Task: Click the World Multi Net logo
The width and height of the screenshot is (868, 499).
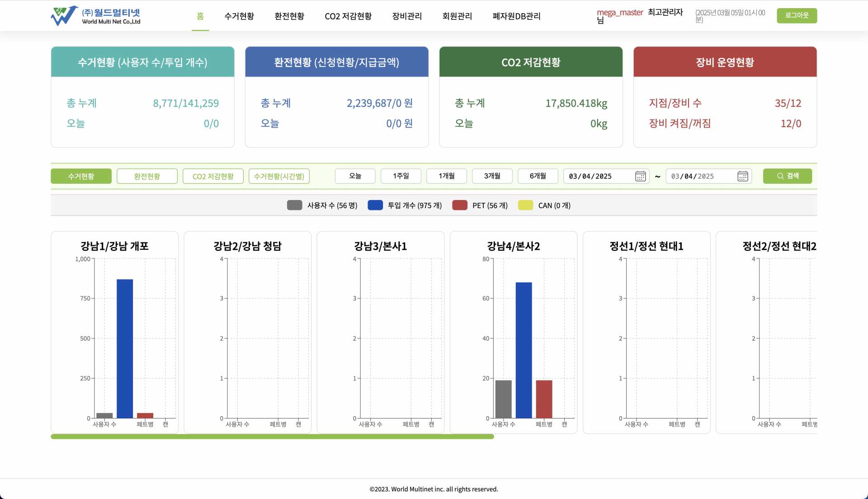Action: (95, 16)
